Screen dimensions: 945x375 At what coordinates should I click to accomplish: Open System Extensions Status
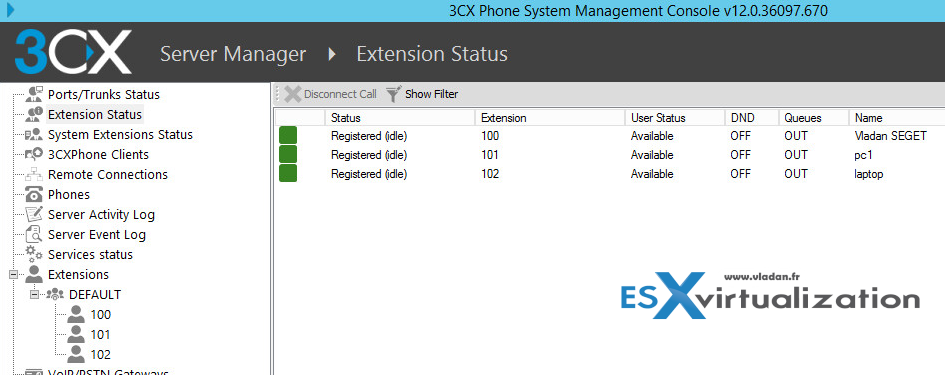(x=121, y=134)
